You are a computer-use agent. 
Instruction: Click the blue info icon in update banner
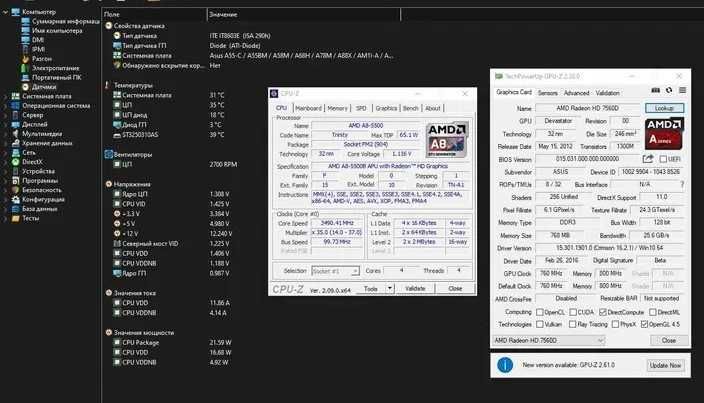505,365
